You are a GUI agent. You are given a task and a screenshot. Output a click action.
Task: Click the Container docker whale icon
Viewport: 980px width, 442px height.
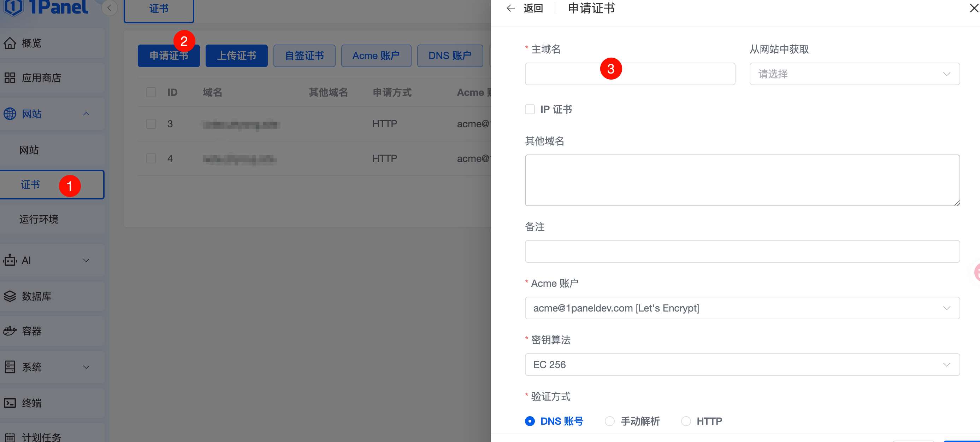pos(10,331)
